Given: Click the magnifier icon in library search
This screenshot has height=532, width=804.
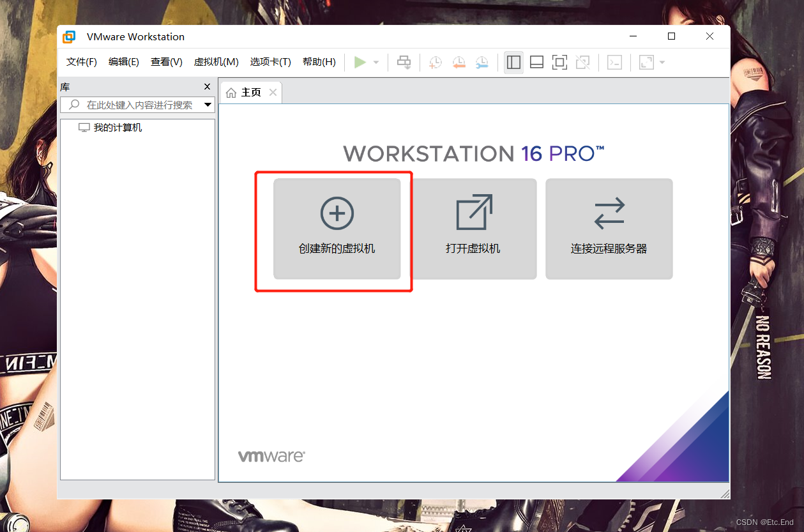Looking at the screenshot, I should tap(74, 105).
